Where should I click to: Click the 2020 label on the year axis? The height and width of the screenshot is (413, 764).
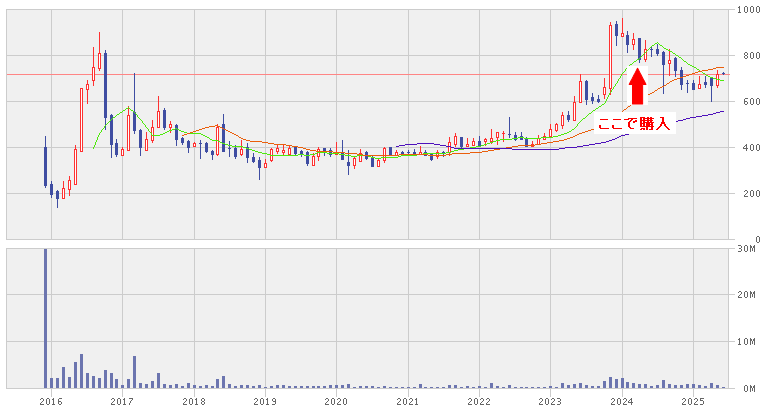(x=336, y=402)
